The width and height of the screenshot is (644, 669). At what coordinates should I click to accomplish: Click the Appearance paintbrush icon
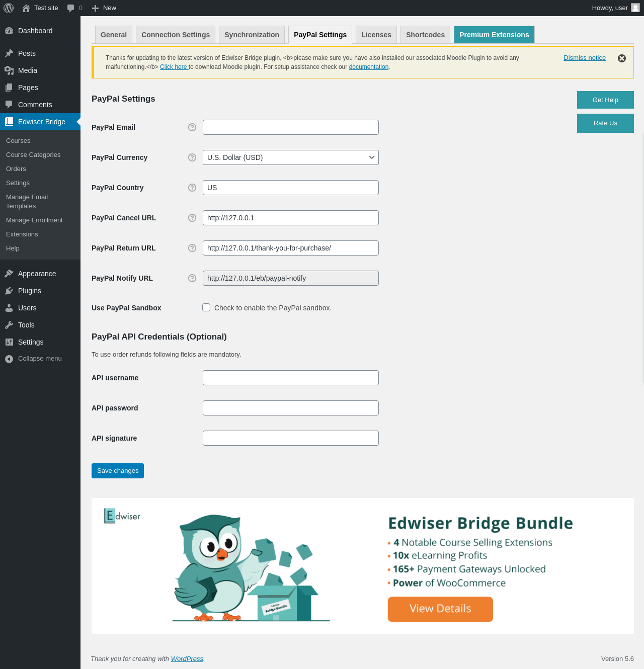[9, 274]
